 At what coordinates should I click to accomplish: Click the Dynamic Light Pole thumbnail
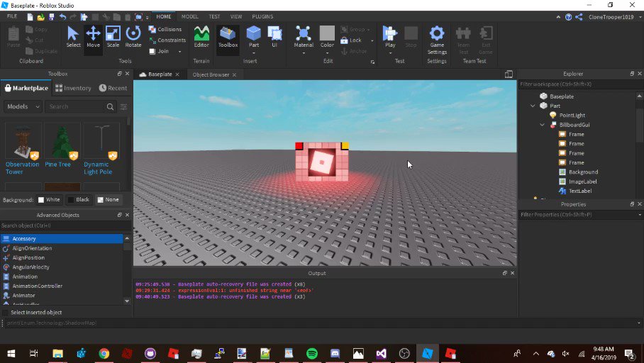pyautogui.click(x=101, y=141)
